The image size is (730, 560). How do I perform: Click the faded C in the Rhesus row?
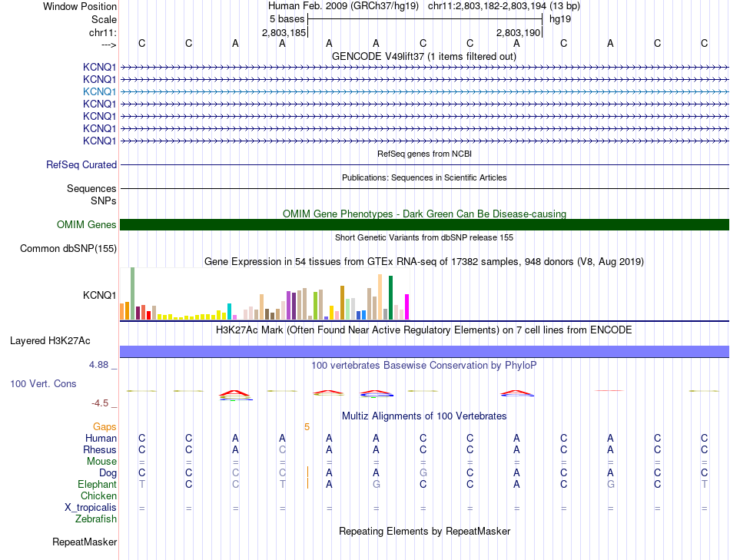click(282, 449)
